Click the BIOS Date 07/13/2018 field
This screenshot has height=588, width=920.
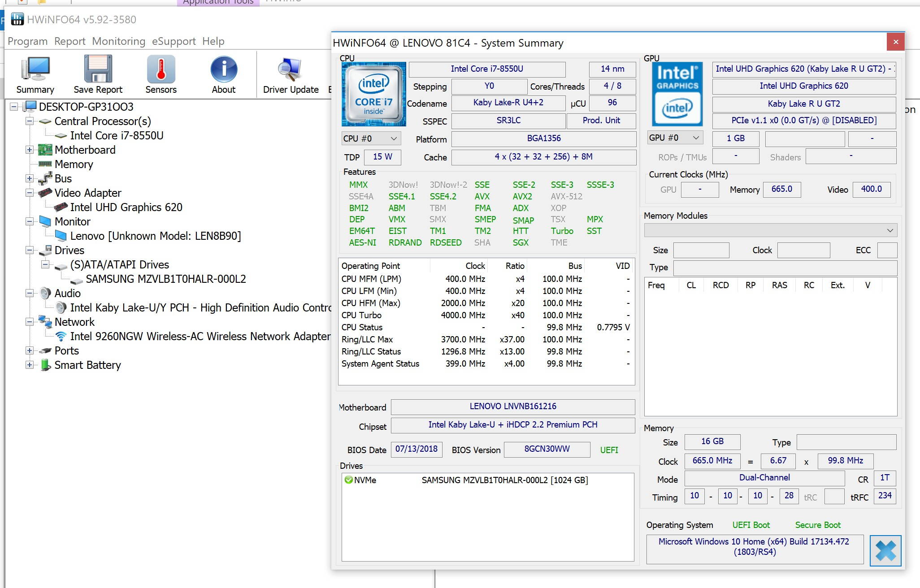pyautogui.click(x=416, y=449)
